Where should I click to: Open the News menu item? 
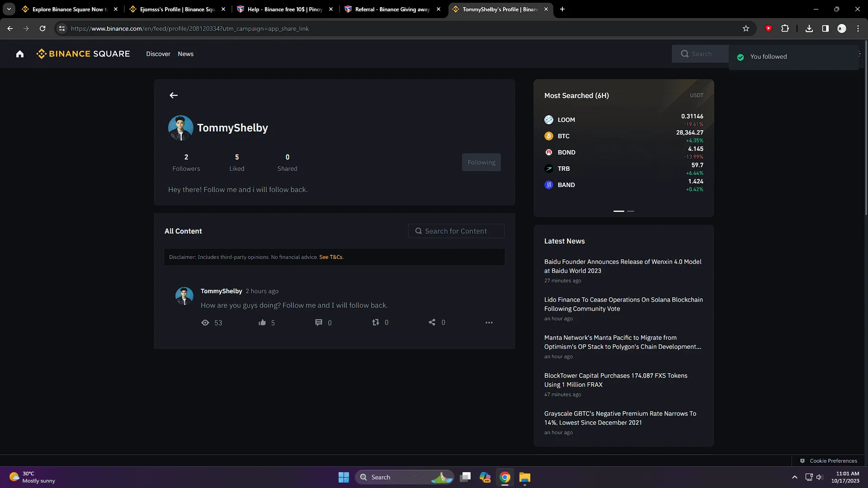pos(186,54)
